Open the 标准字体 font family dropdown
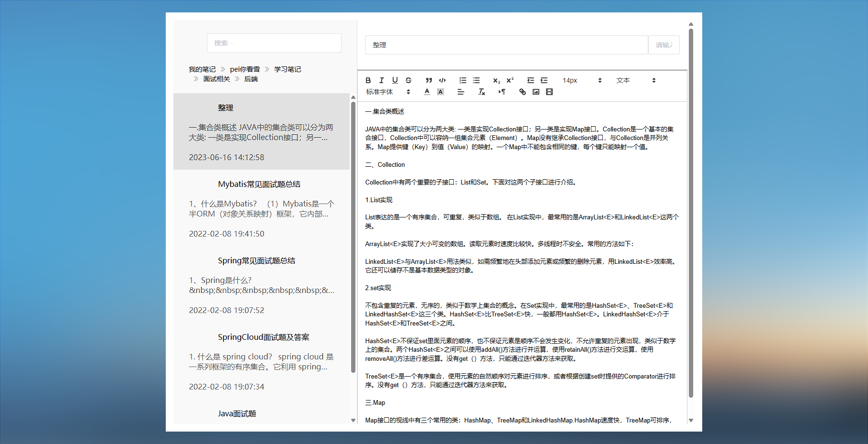The image size is (868, 444). (x=388, y=92)
